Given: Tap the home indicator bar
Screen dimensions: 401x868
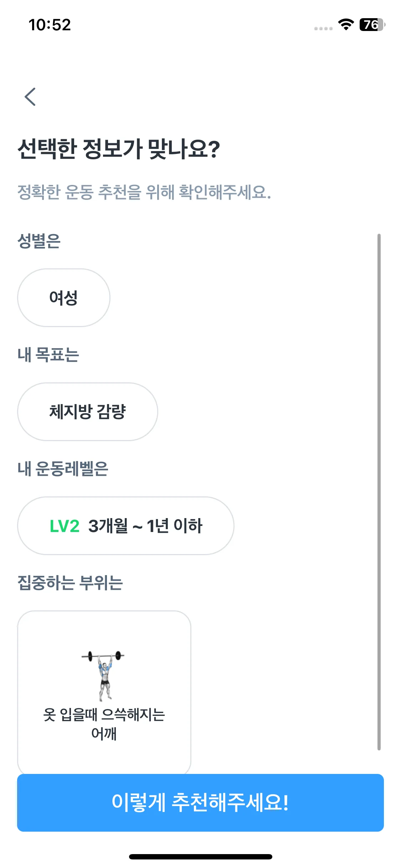Looking at the screenshot, I should coord(200,857).
